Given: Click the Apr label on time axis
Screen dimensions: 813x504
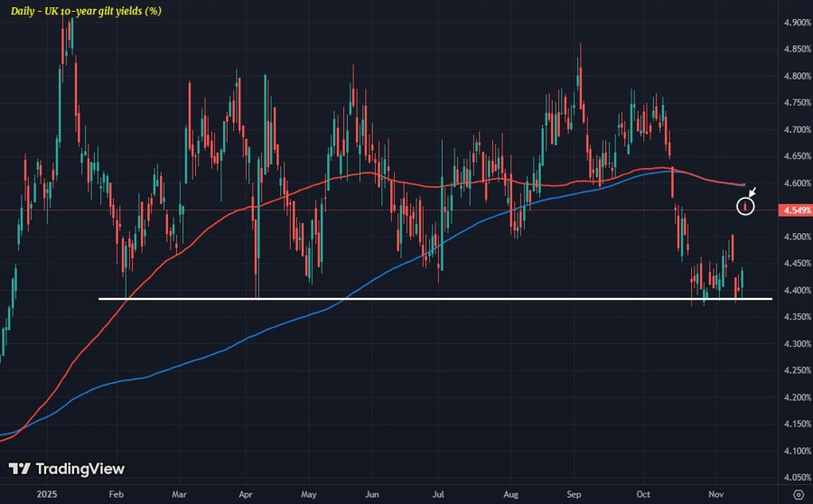Looking at the screenshot, I should 245,493.
